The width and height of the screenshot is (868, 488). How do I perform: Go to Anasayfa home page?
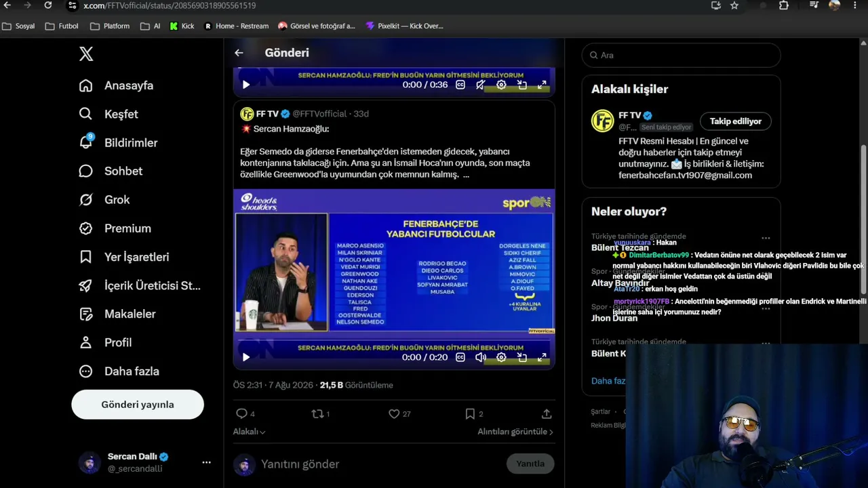click(116, 85)
